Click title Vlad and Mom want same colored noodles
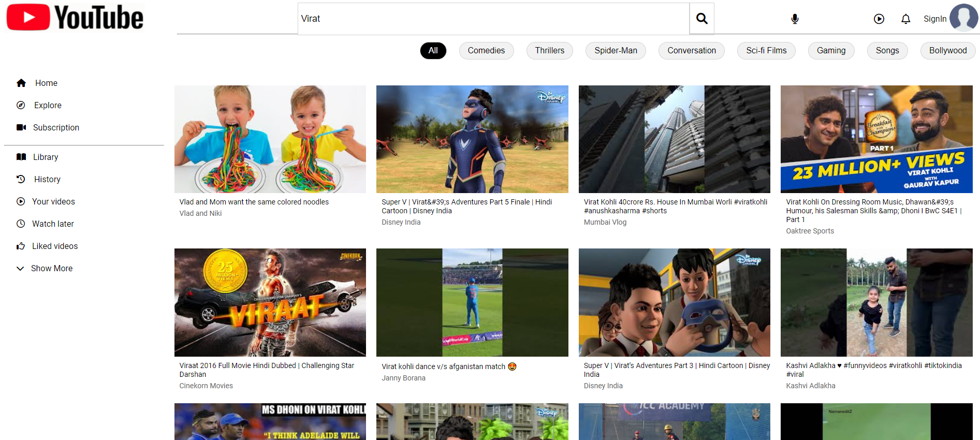 pyautogui.click(x=254, y=202)
